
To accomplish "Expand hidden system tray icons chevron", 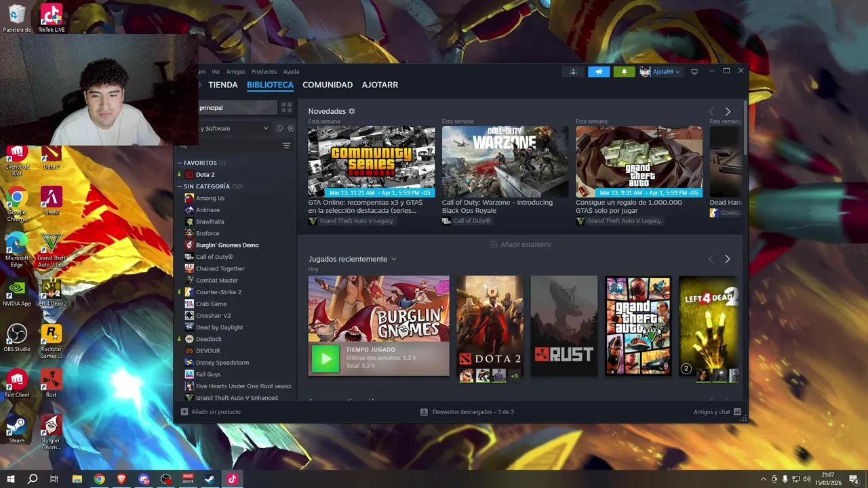I will (x=763, y=479).
